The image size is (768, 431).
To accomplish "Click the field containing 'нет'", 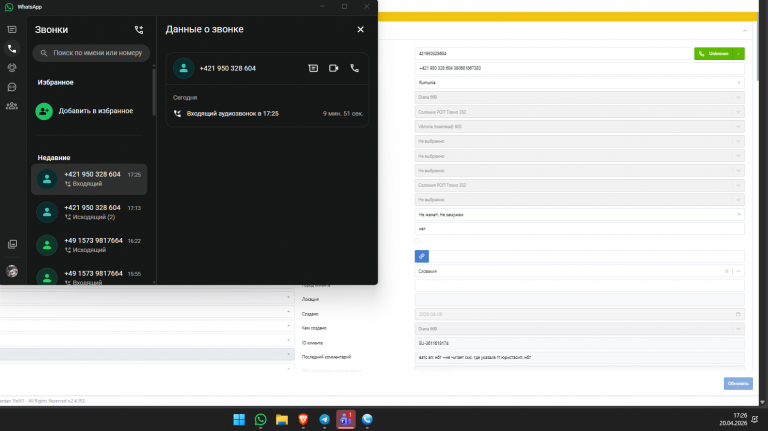I will tap(579, 229).
